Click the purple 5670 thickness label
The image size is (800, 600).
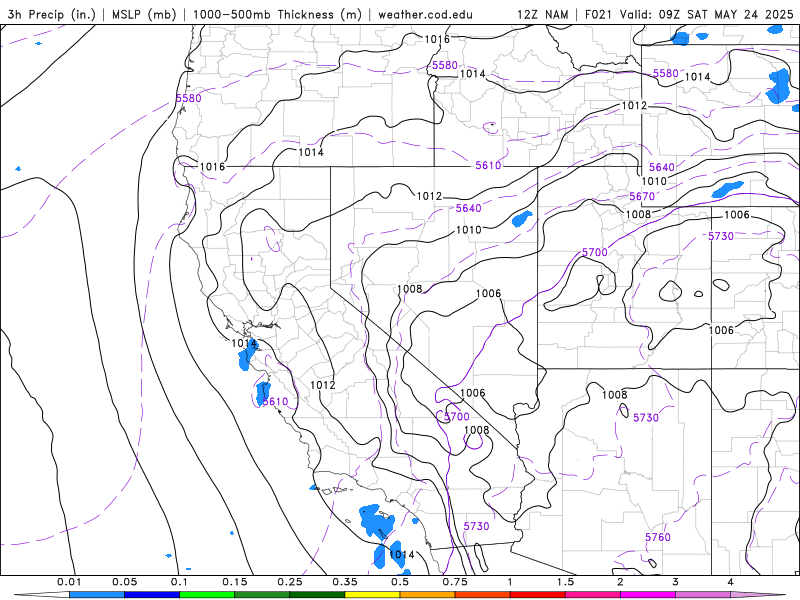(642, 196)
